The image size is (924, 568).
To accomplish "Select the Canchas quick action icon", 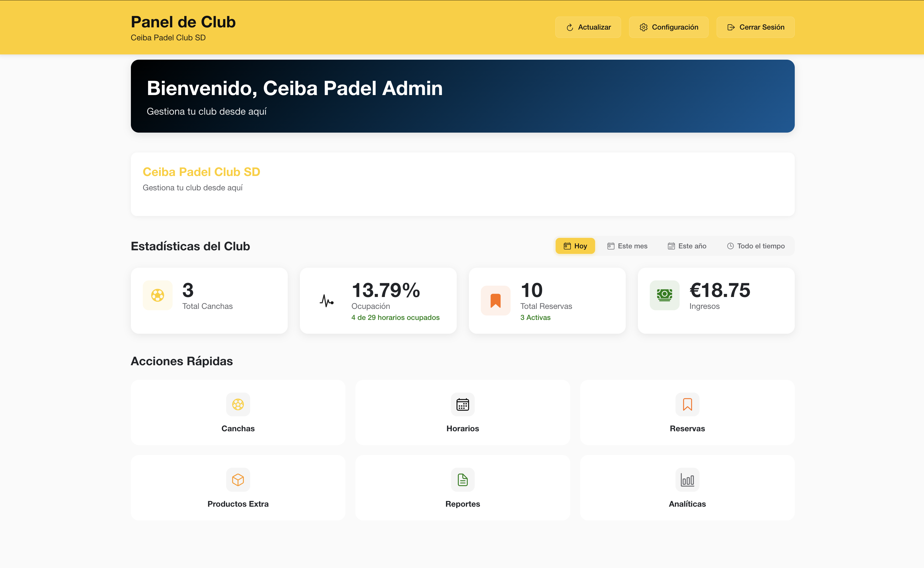I will click(x=238, y=404).
